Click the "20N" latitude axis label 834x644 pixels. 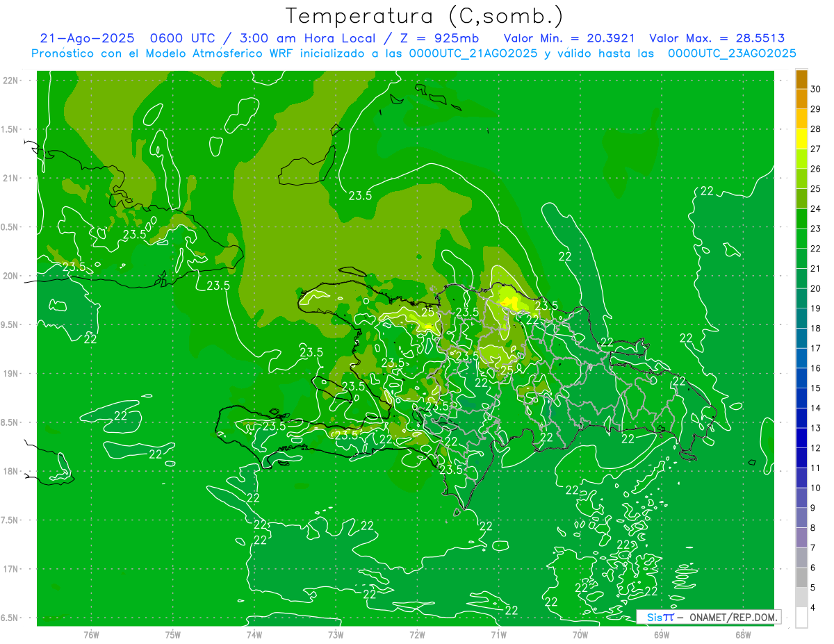[x=10, y=276]
